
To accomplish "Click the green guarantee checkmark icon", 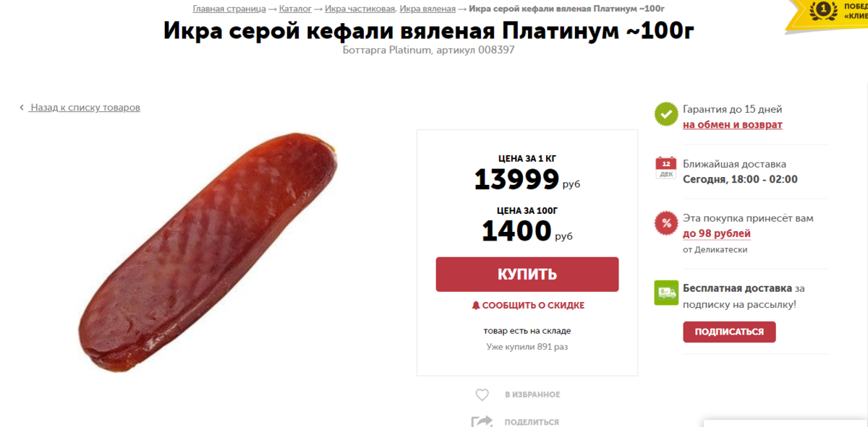I will pyautogui.click(x=665, y=114).
